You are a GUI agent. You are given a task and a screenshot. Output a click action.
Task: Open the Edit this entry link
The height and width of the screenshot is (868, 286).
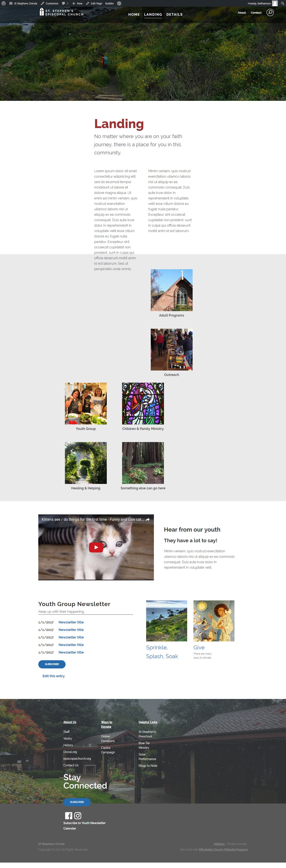click(x=54, y=676)
